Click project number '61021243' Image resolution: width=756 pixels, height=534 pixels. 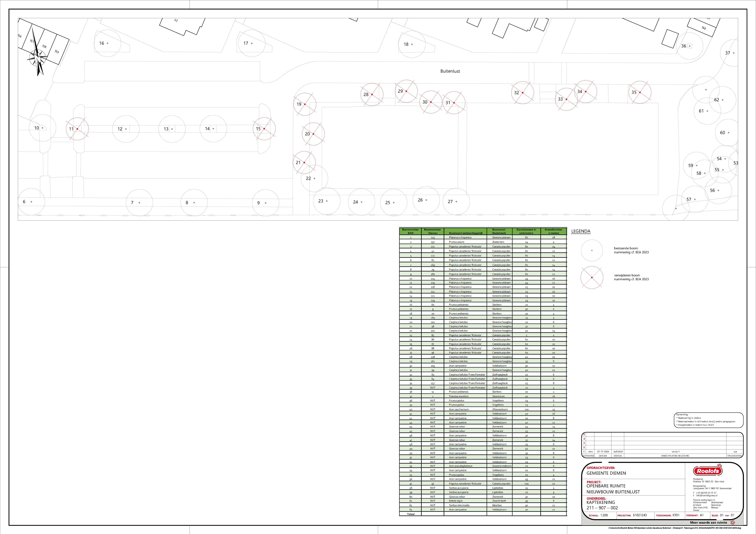640,515
